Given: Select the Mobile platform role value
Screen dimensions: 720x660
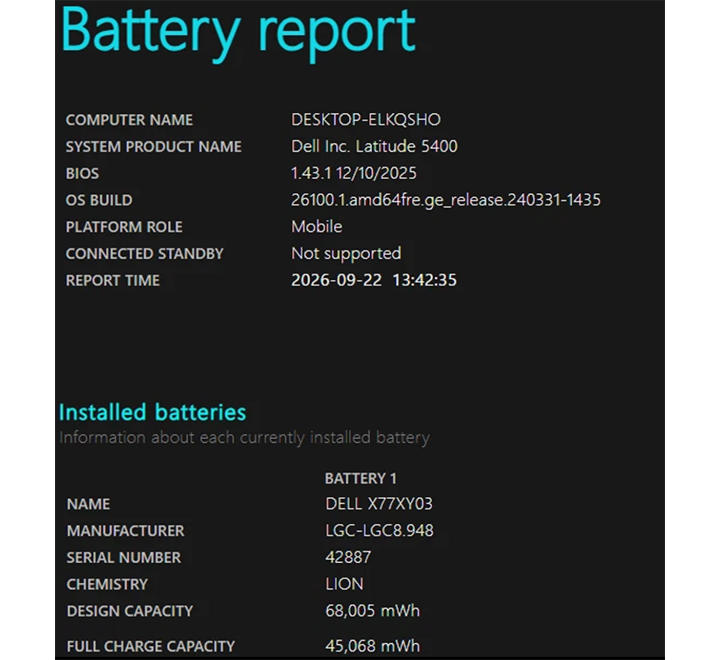Looking at the screenshot, I should pos(317,226).
